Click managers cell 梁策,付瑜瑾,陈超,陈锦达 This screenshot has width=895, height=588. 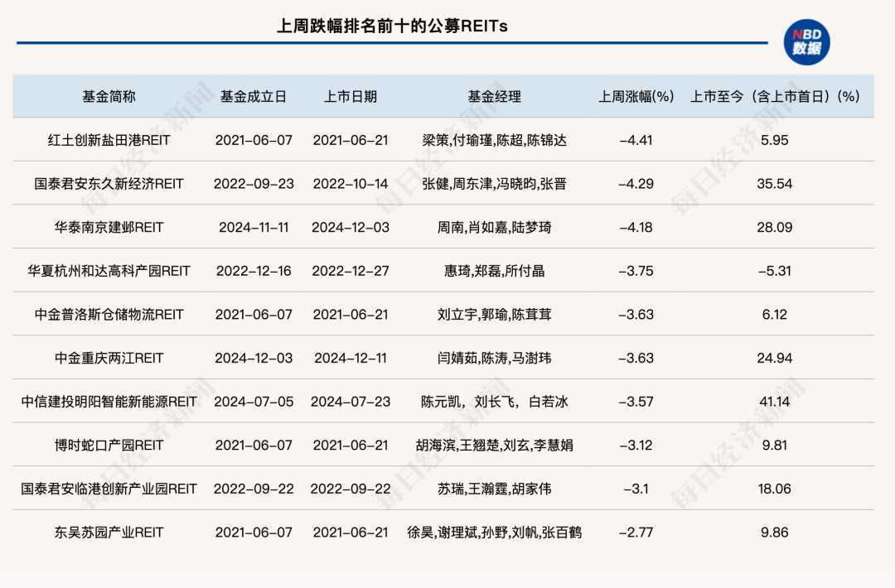[494, 140]
